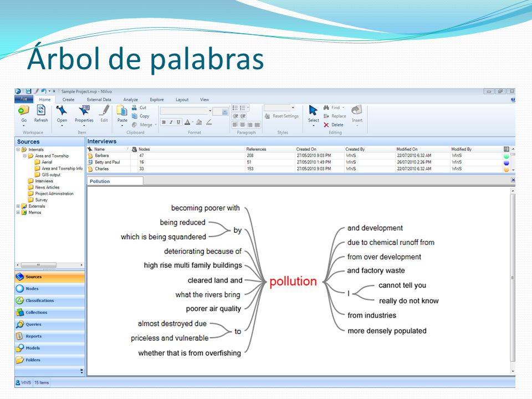Screen dimensions: 532x399
Task: Click the Nodes navigation button
Action: tap(49, 289)
